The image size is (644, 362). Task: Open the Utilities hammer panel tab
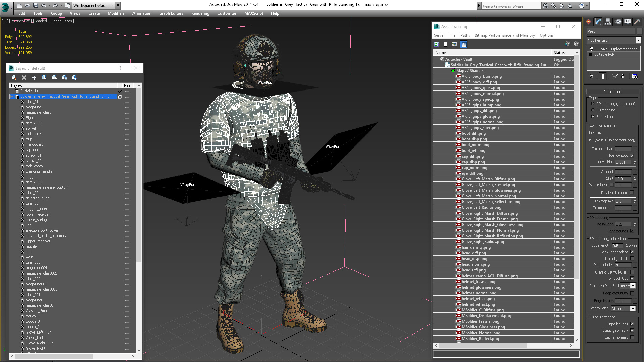637,22
